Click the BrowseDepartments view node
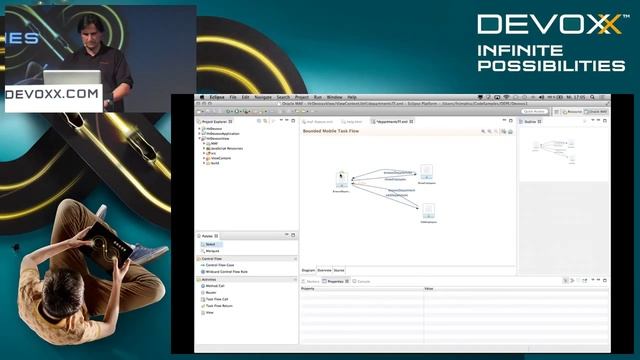This screenshot has height=360, width=640. click(342, 180)
